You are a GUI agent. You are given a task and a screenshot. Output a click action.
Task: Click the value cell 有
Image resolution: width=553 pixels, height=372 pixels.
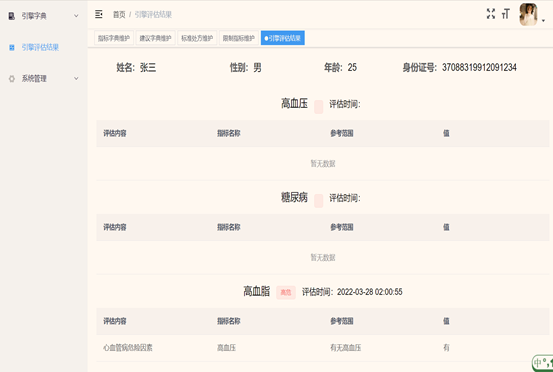tap(446, 348)
